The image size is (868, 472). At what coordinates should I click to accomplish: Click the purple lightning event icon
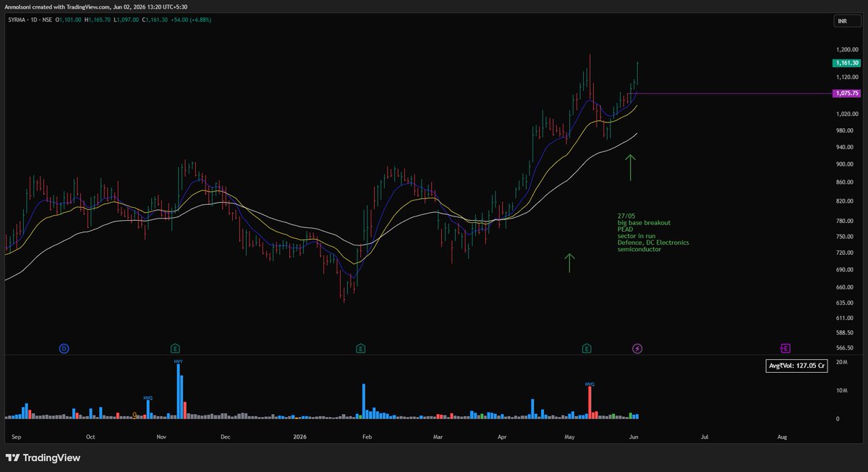(x=637, y=348)
